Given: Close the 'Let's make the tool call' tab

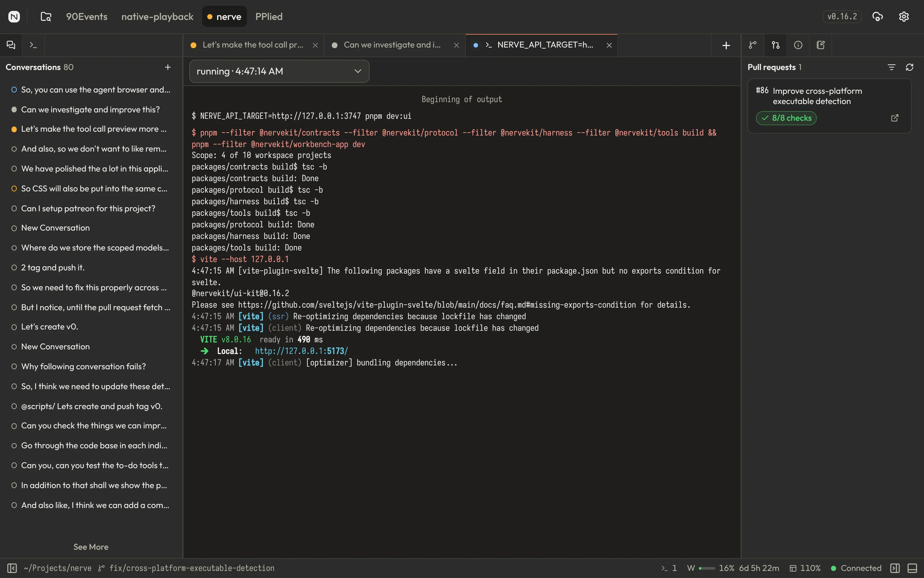Looking at the screenshot, I should tap(315, 45).
